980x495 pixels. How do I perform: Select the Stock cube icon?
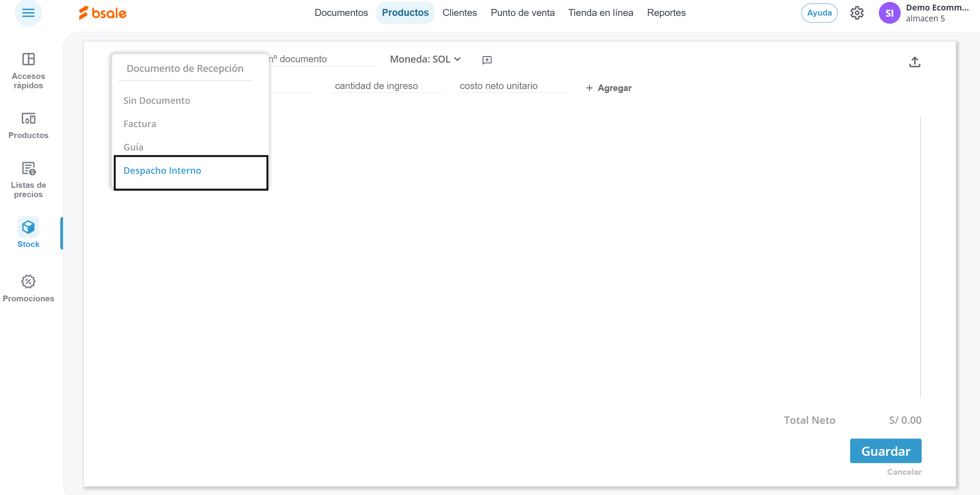point(28,227)
